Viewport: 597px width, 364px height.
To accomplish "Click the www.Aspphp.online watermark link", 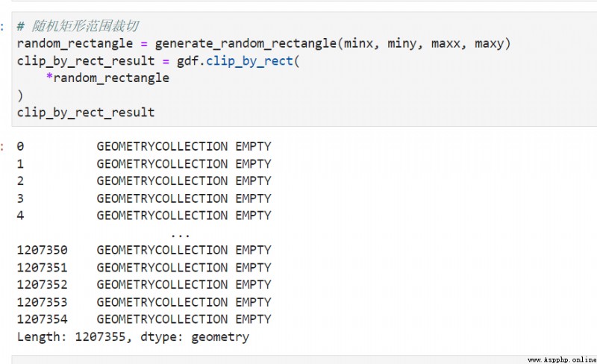I will click(562, 360).
